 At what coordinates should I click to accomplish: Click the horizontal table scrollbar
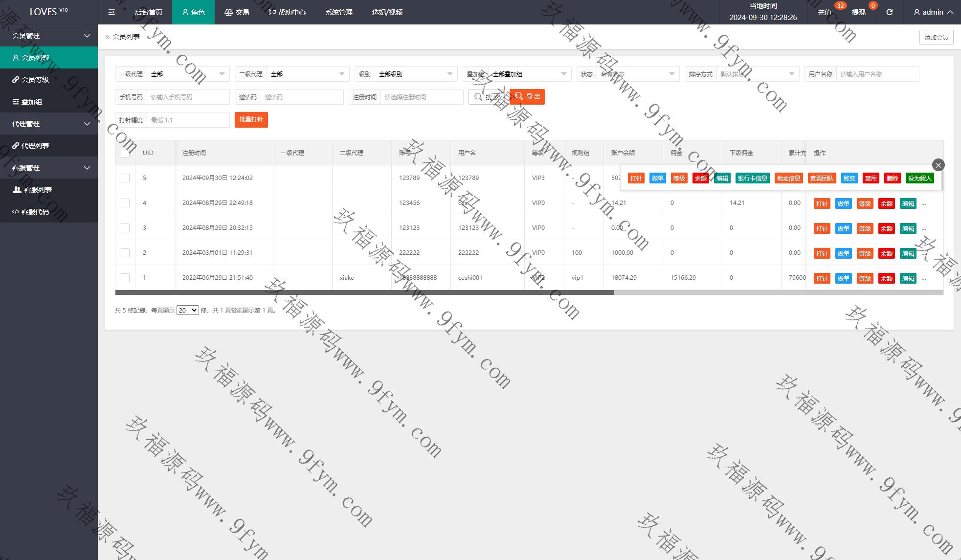coord(364,292)
